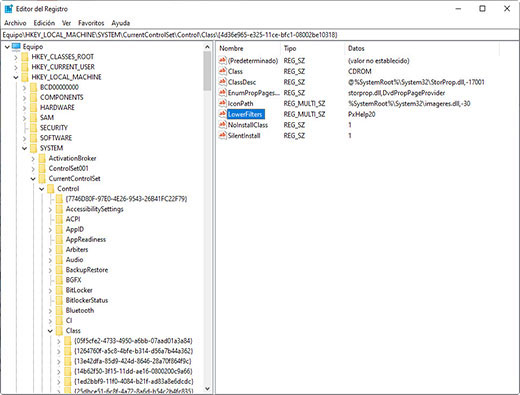Click the ActivationBroker folder icon
The image size is (520, 395).
coord(42,158)
